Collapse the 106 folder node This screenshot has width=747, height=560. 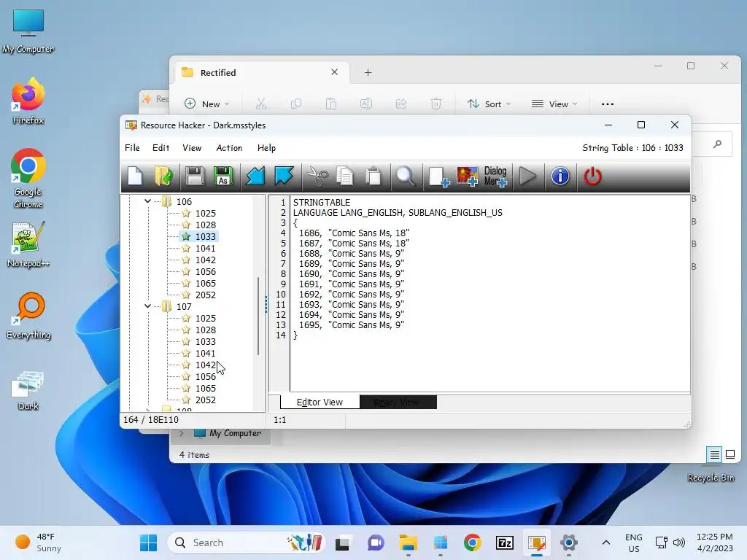147,201
